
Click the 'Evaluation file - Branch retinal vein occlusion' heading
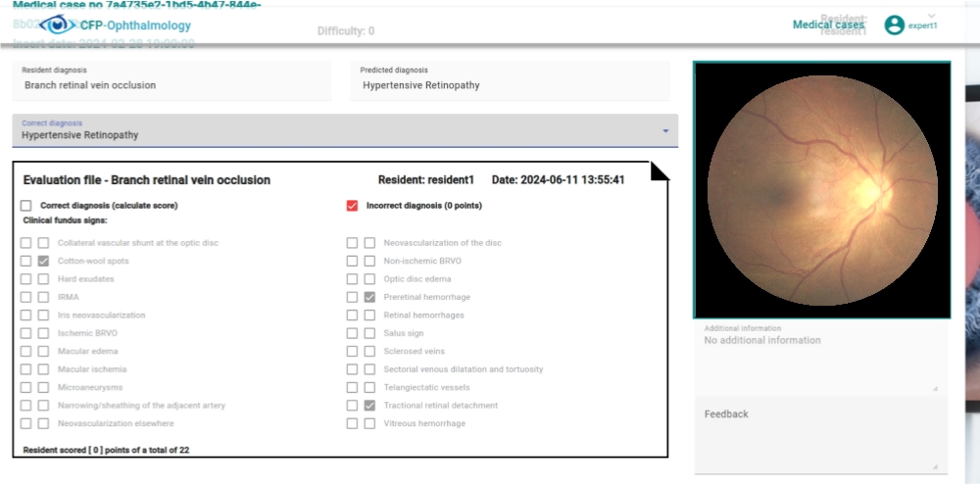(x=147, y=180)
